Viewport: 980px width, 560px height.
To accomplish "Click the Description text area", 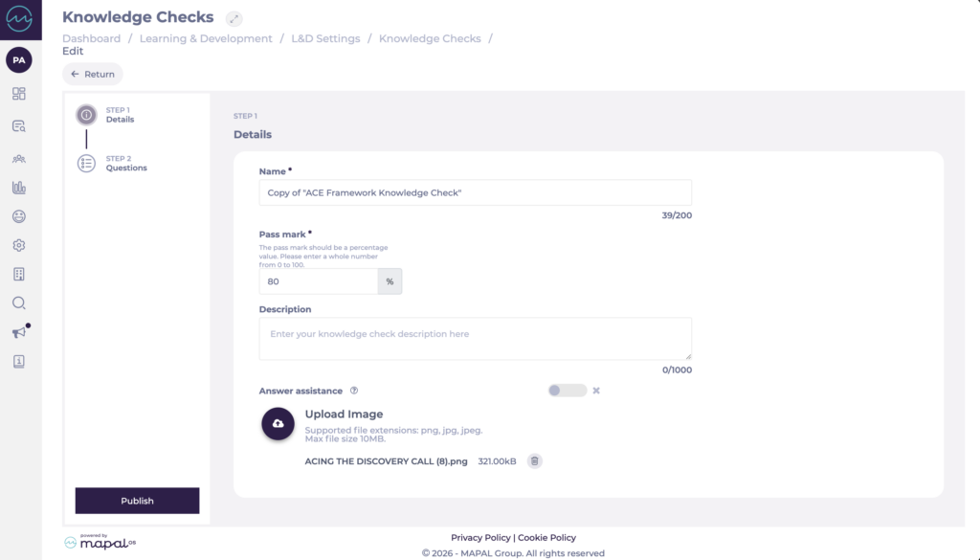I will click(475, 339).
